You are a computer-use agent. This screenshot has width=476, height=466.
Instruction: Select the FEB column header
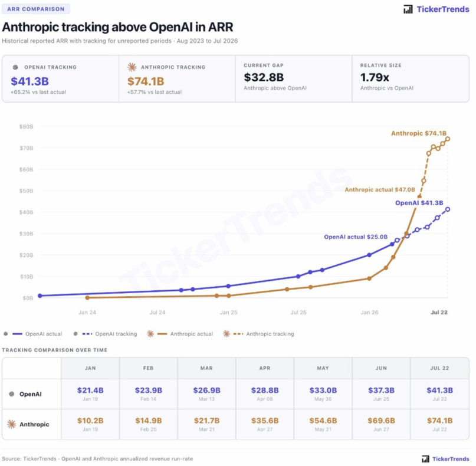[149, 368]
